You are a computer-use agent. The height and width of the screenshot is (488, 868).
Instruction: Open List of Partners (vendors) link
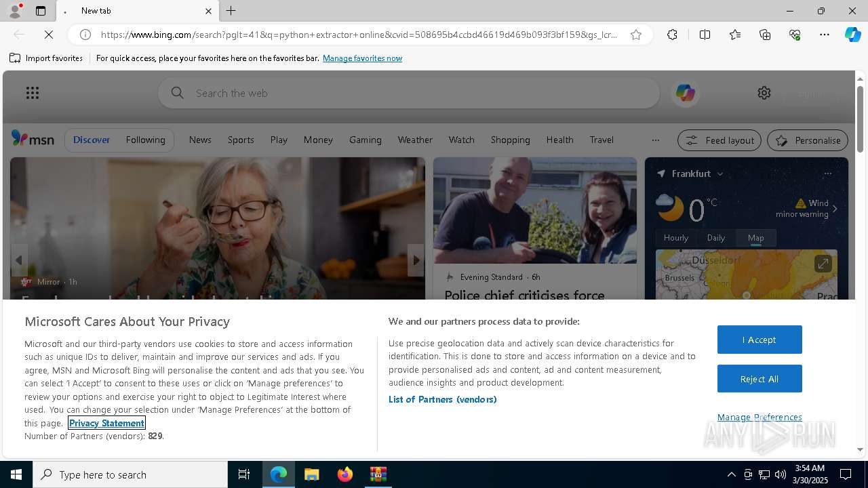tap(442, 399)
